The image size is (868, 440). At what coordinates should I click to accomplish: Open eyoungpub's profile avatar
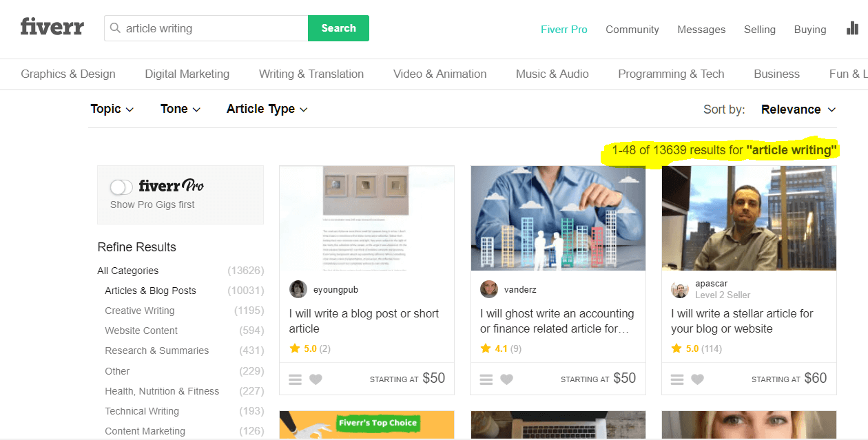(x=298, y=289)
